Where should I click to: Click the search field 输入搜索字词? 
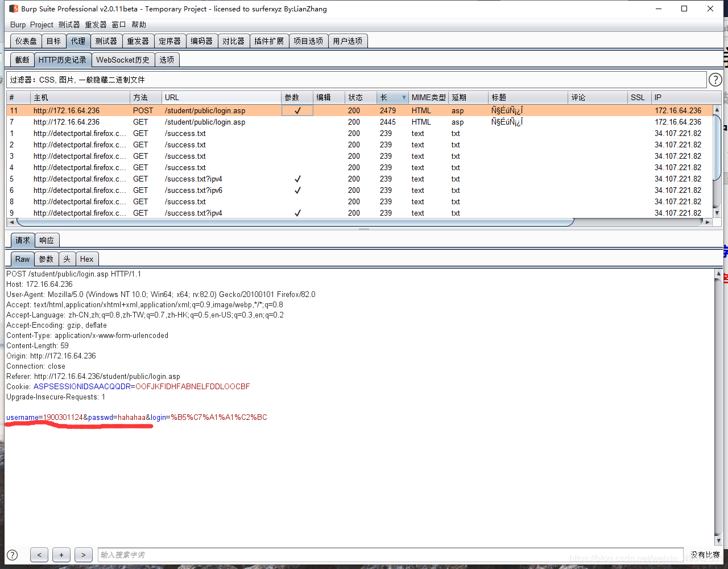(x=390, y=555)
